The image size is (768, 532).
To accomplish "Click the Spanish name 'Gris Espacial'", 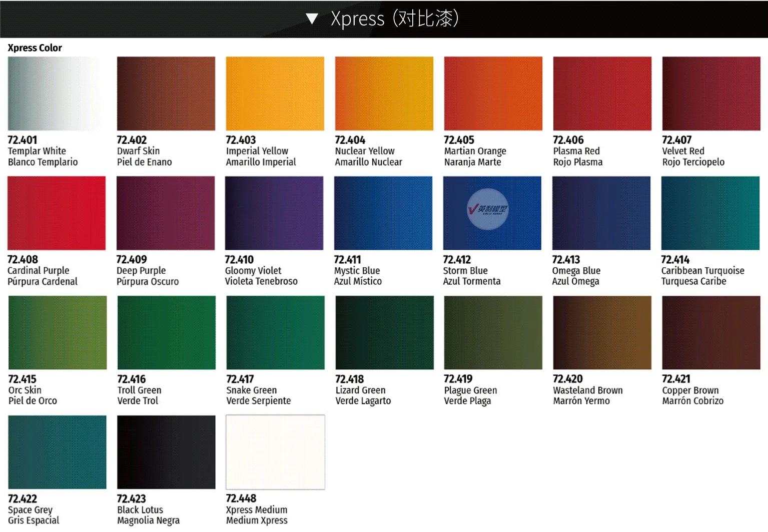I will 34,520.
